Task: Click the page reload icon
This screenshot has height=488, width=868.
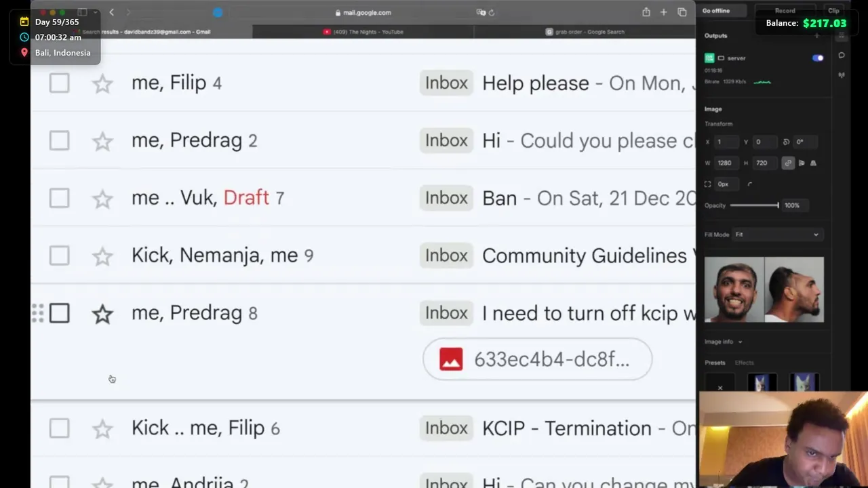Action: click(492, 12)
